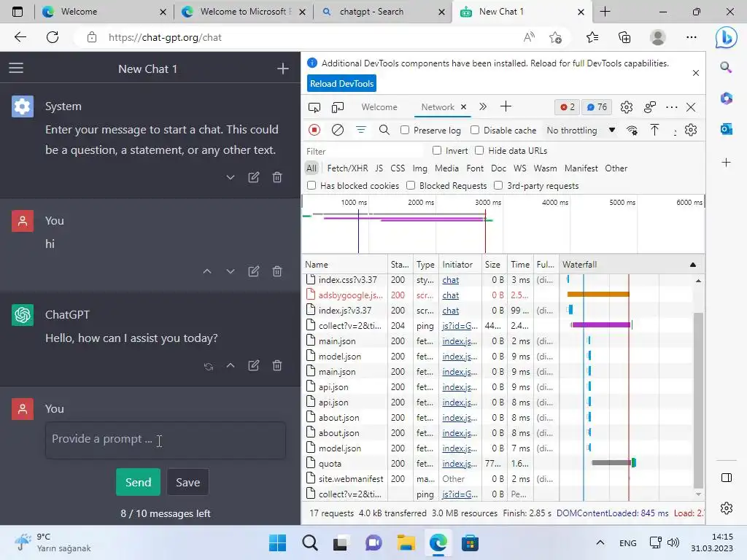The height and width of the screenshot is (560, 747).
Task: Check the Invert filter checkbox
Action: point(436,150)
